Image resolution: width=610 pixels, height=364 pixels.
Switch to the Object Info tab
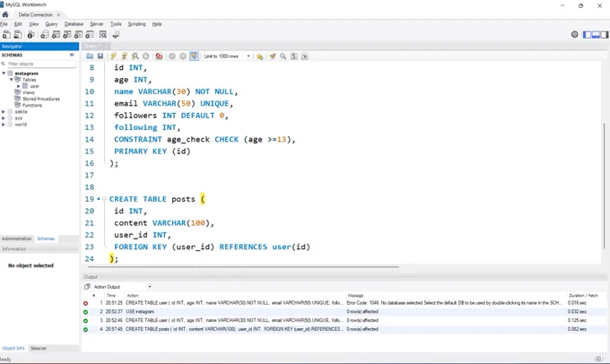point(13,349)
